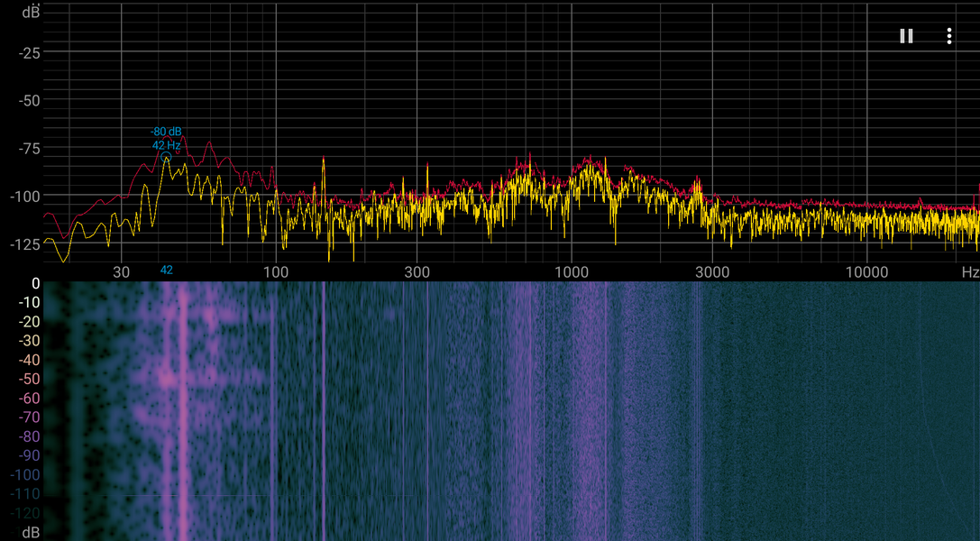Click the blue '42' frequency axis marker
Screen dimensions: 980x541
[166, 270]
